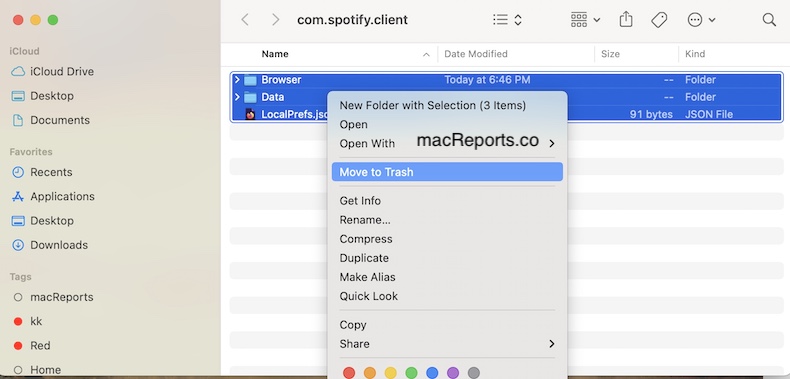Choose Move to Trash
Viewport: 790px width, 379px height.
(x=447, y=172)
